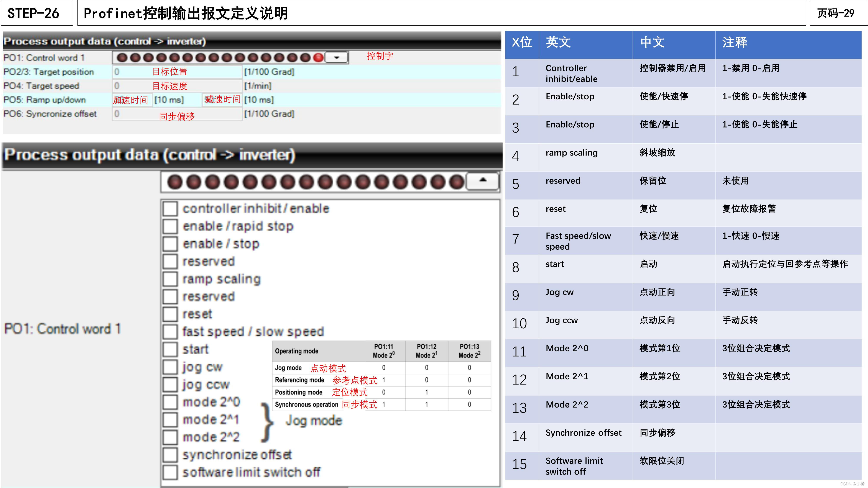The height and width of the screenshot is (488, 868).
Task: Tick the 'mode 2^2' checkbox
Action: (170, 437)
